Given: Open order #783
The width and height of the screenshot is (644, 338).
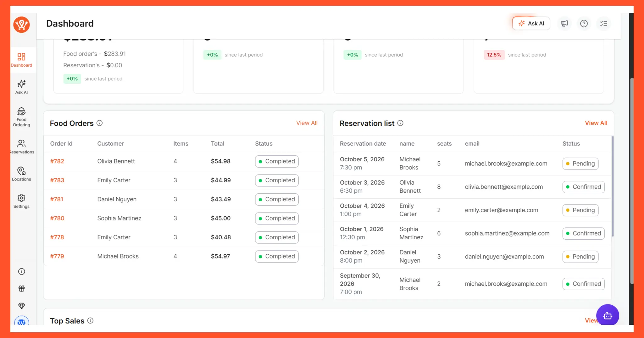Looking at the screenshot, I should click(x=57, y=180).
